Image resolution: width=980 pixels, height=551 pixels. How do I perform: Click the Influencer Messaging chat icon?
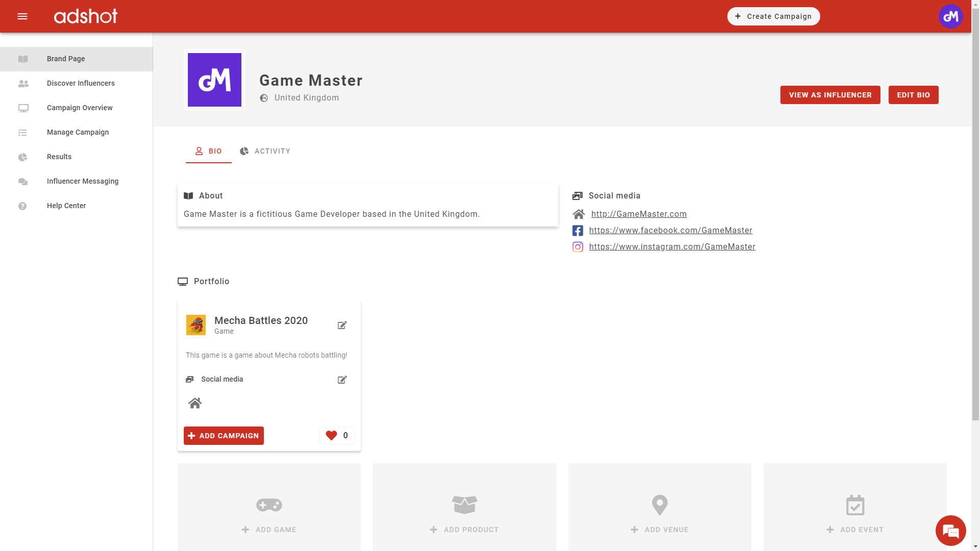[x=23, y=182]
